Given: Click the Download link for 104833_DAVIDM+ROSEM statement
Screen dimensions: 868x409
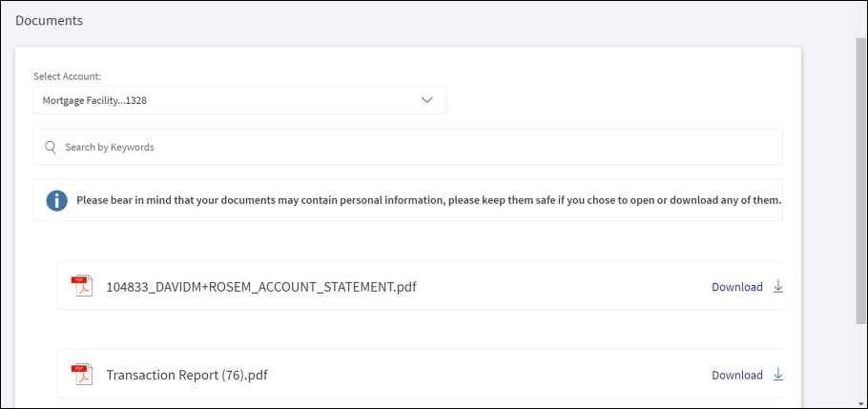Looking at the screenshot, I should pyautogui.click(x=736, y=287).
